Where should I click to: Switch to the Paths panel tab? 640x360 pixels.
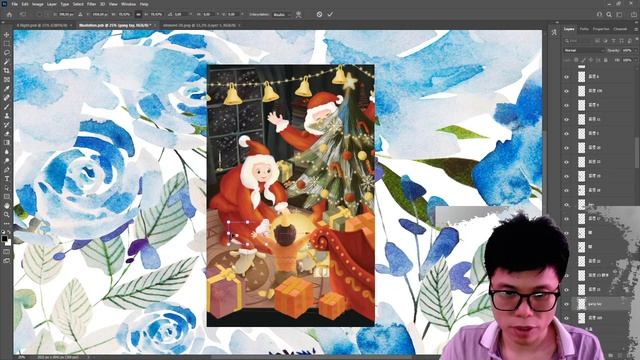(x=584, y=29)
